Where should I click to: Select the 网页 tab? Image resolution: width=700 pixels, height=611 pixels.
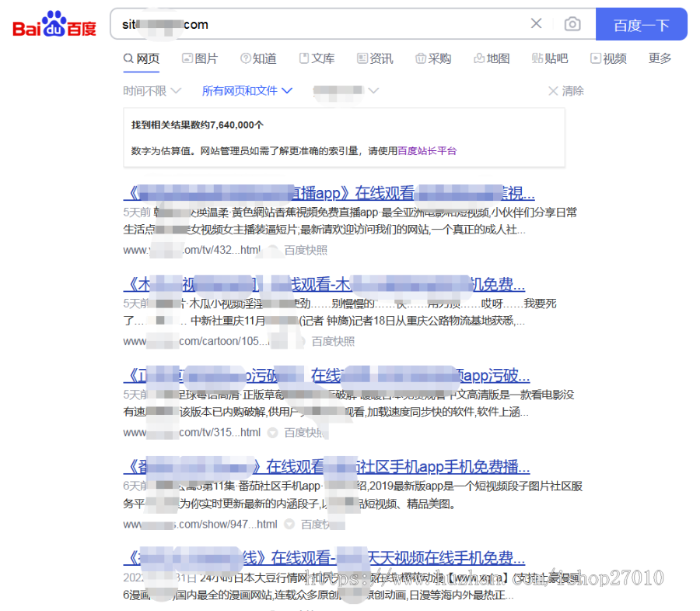(141, 58)
